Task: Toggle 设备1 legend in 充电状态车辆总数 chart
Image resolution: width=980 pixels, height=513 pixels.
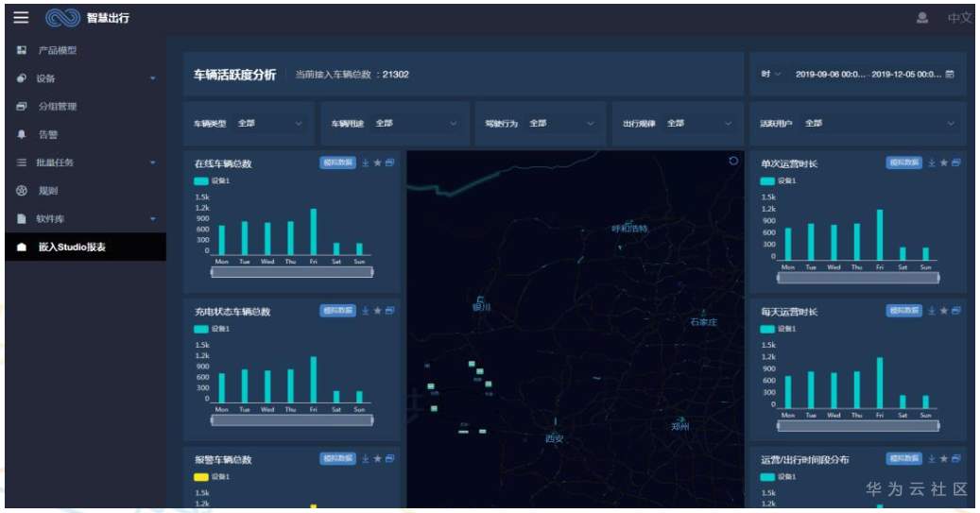Action: (x=212, y=329)
